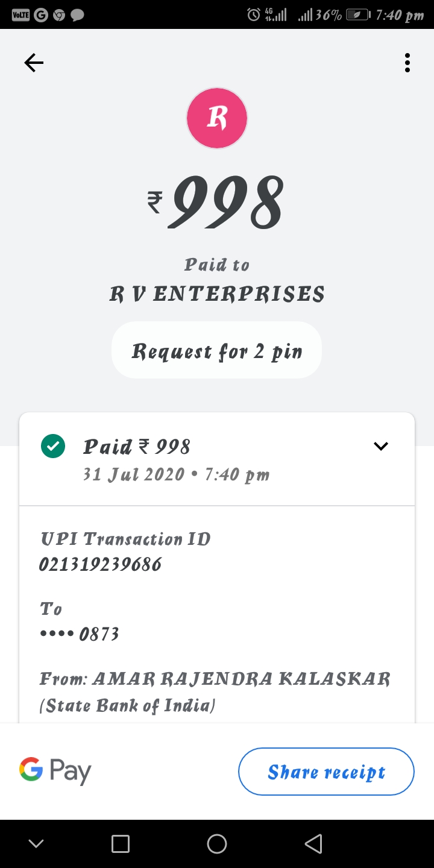434x868 pixels.
Task: Tap the green paid checkmark icon
Action: tap(53, 446)
